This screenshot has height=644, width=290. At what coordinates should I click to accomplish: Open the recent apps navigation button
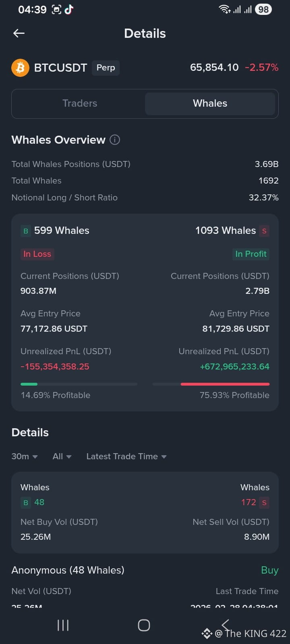(63, 625)
